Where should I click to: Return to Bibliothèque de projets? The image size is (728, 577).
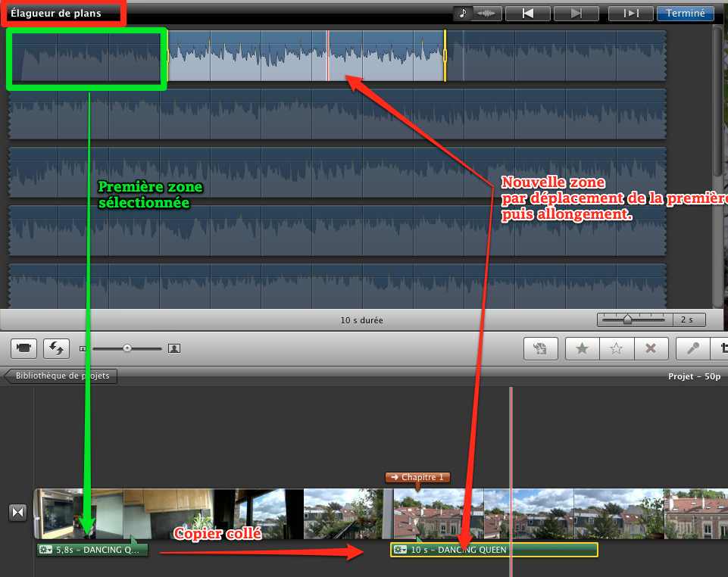click(x=61, y=376)
